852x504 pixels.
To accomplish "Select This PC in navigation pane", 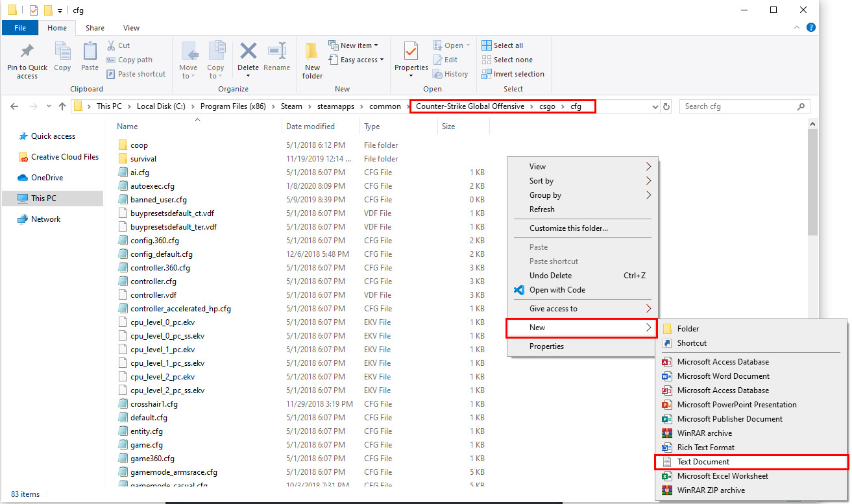I will pyautogui.click(x=53, y=198).
